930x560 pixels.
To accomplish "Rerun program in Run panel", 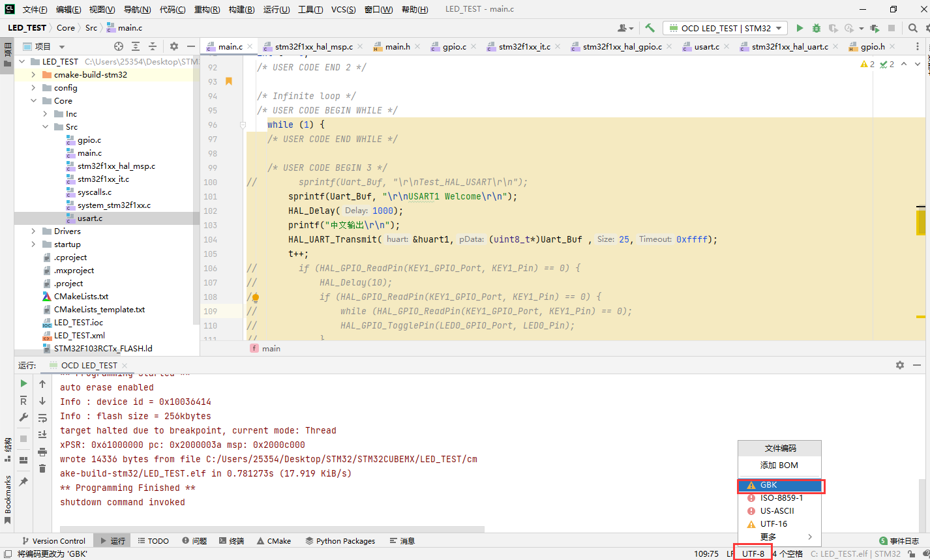I will coord(23,383).
